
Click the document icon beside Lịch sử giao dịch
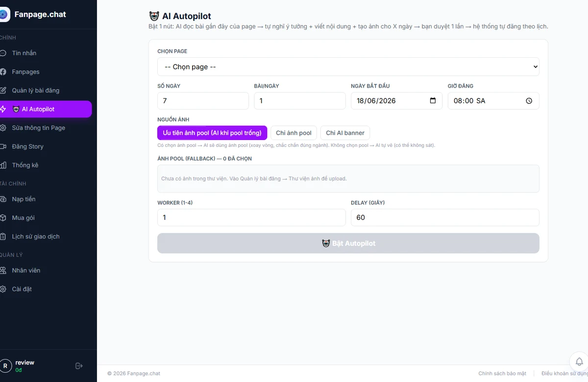3,237
